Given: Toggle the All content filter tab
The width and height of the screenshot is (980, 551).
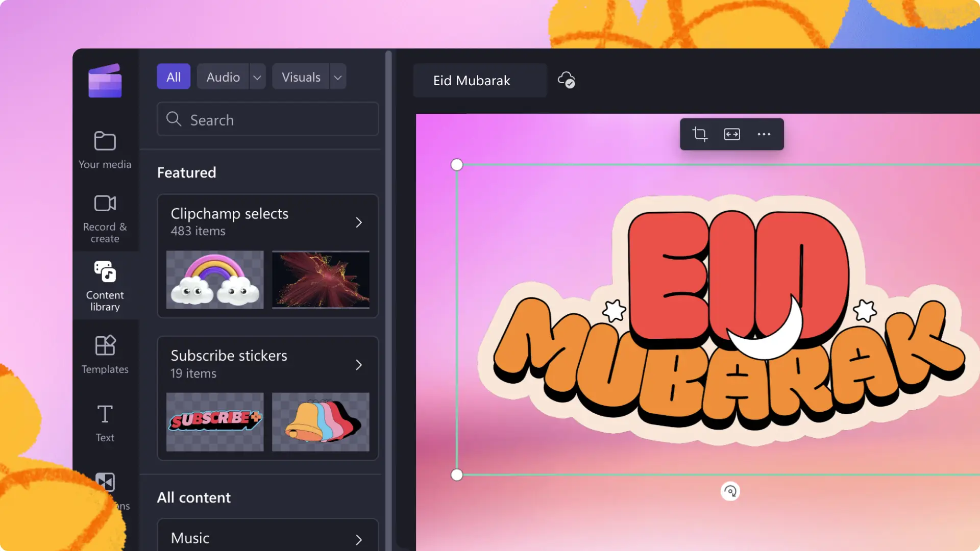Looking at the screenshot, I should 174,77.
